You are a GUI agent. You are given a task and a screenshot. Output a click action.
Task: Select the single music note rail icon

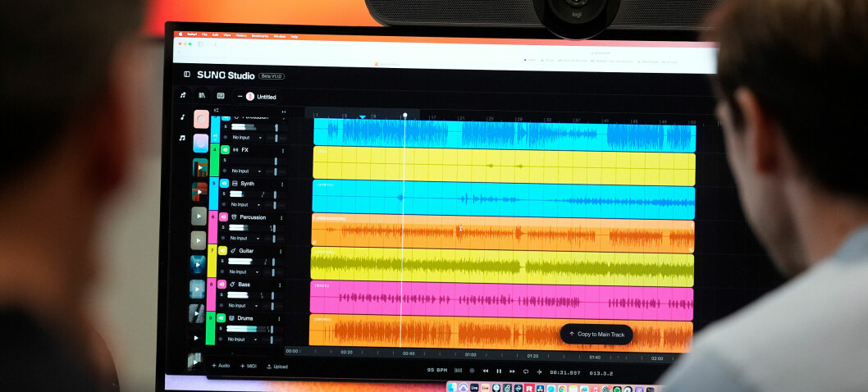pos(182,117)
